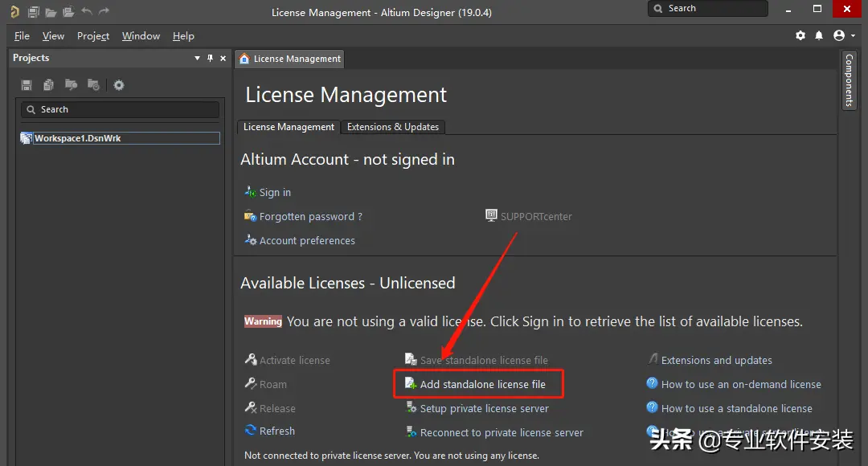This screenshot has width=868, height=466.
Task: Open the View menu
Action: [x=53, y=36]
